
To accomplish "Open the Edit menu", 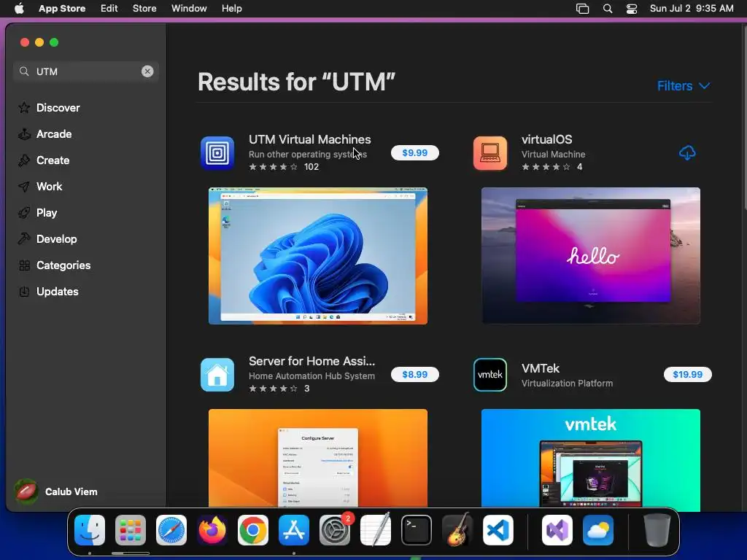I will [x=109, y=9].
